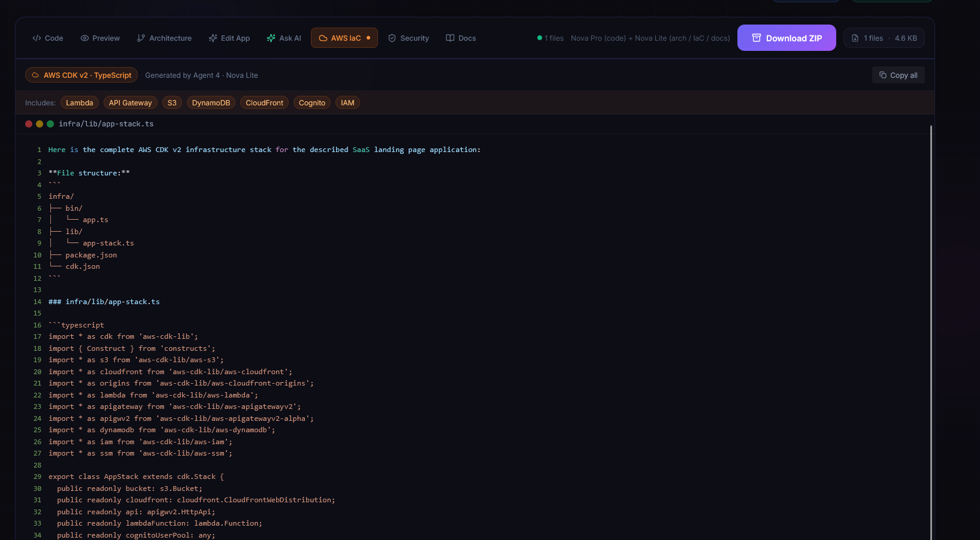The width and height of the screenshot is (980, 540).
Task: Select the AWS IaC tab
Action: click(344, 38)
